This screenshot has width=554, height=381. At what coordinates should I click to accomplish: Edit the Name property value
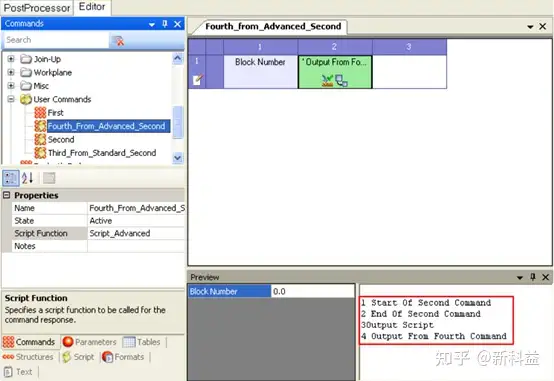136,208
